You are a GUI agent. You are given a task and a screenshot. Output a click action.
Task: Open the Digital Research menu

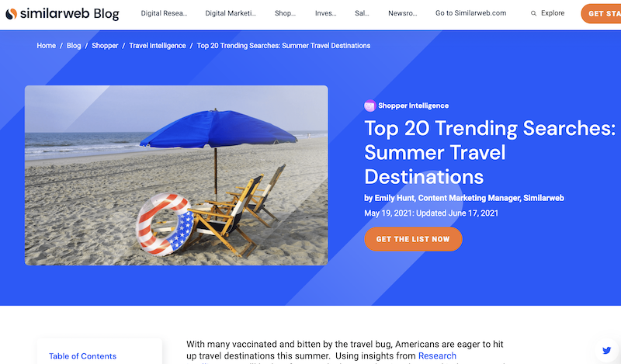164,13
